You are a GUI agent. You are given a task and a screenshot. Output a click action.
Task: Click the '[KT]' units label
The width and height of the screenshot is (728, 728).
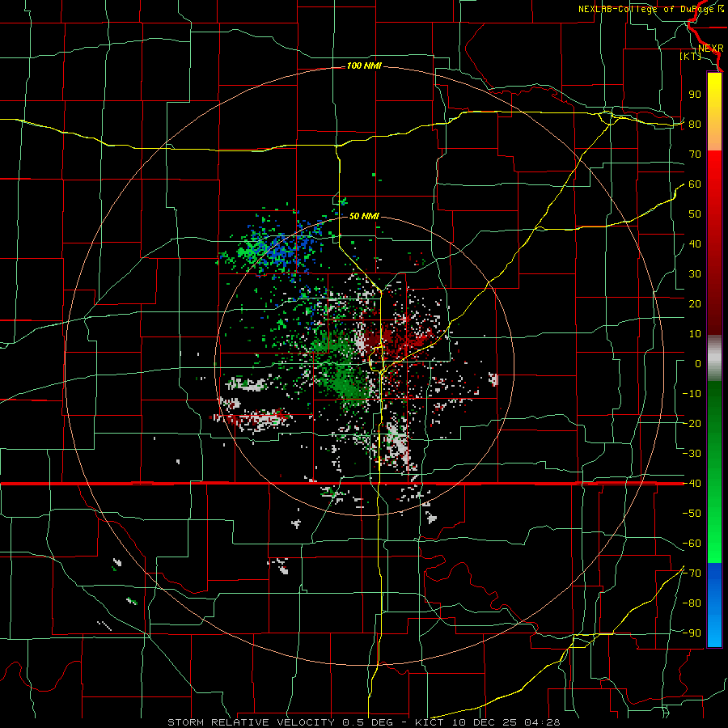pyautogui.click(x=691, y=56)
